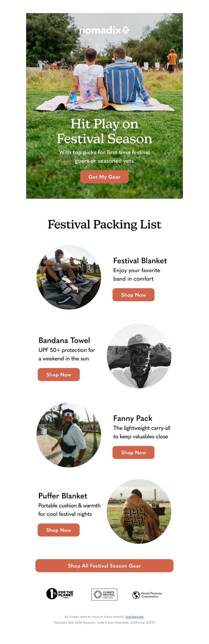Image resolution: width=209 pixels, height=644 pixels.
Task: Click the Fanny Pack product title
Action: (133, 418)
